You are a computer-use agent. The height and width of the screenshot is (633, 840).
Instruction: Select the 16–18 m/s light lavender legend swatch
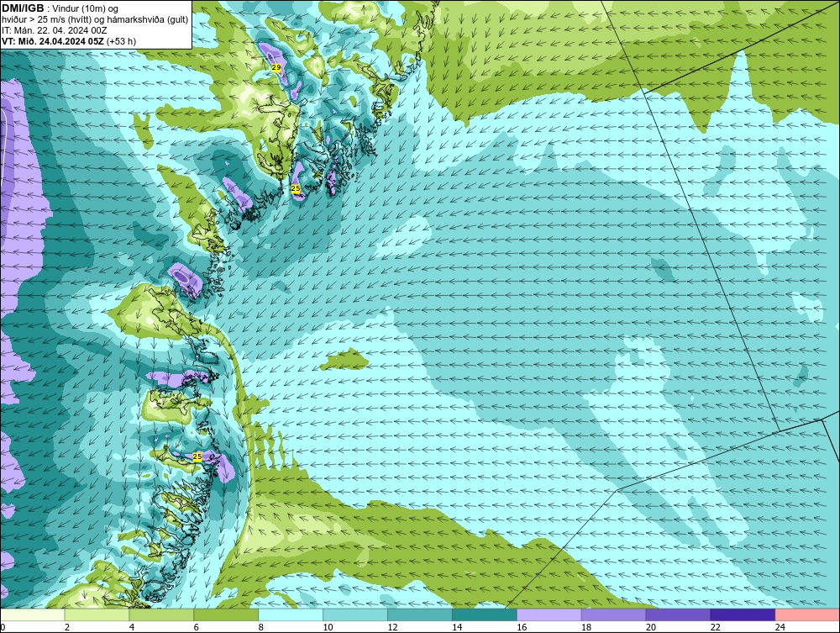[x=549, y=615]
